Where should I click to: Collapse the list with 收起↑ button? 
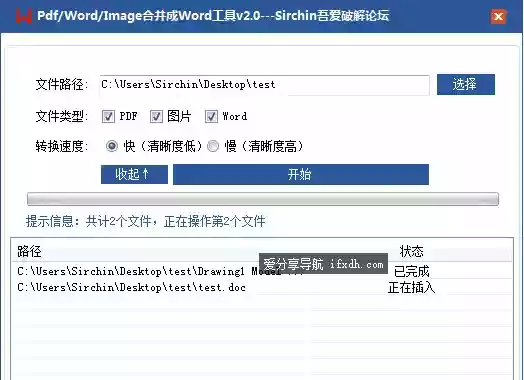134,174
